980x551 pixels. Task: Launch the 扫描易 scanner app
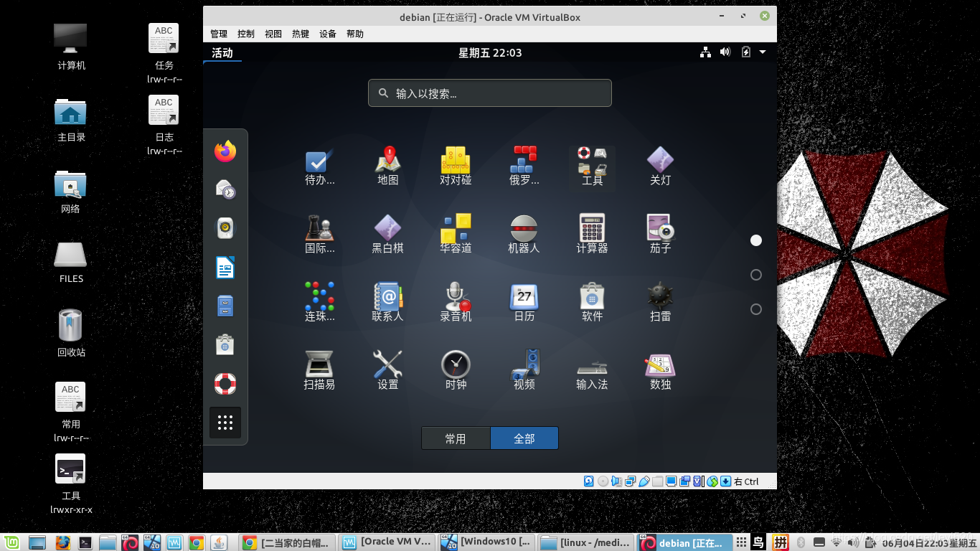319,370
